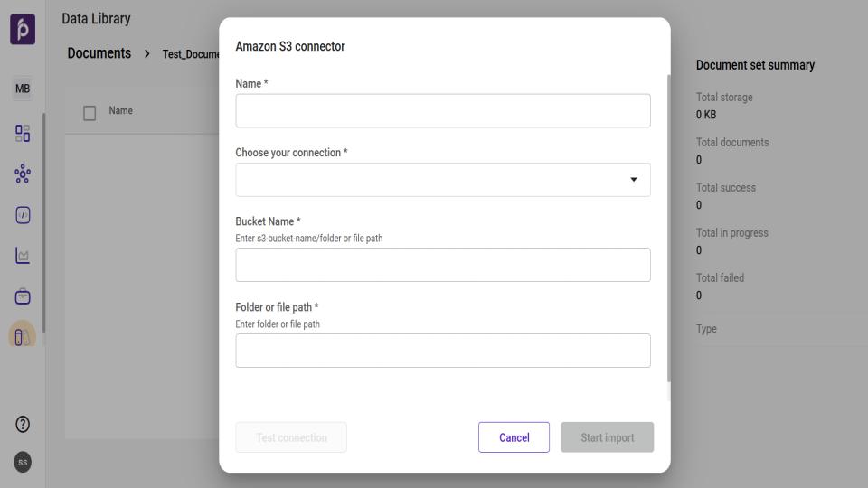Click the briefcase icon in sidebar
Viewport: 868px width, 488px height.
(23, 296)
